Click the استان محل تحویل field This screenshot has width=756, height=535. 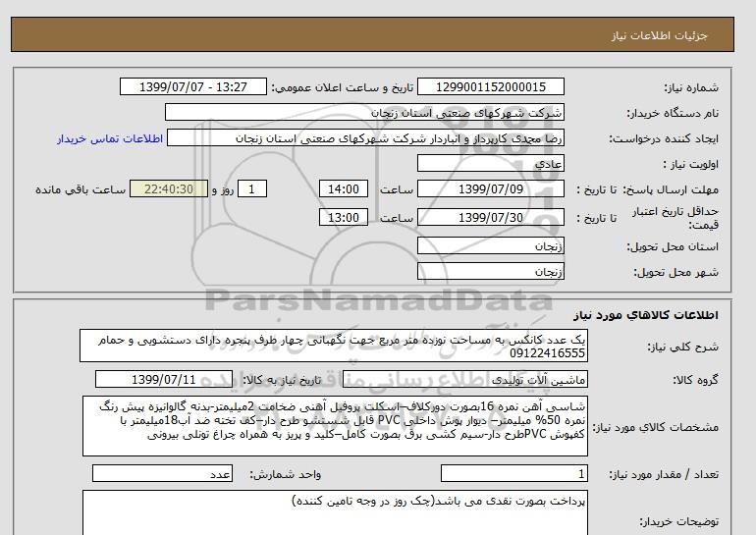(490, 245)
